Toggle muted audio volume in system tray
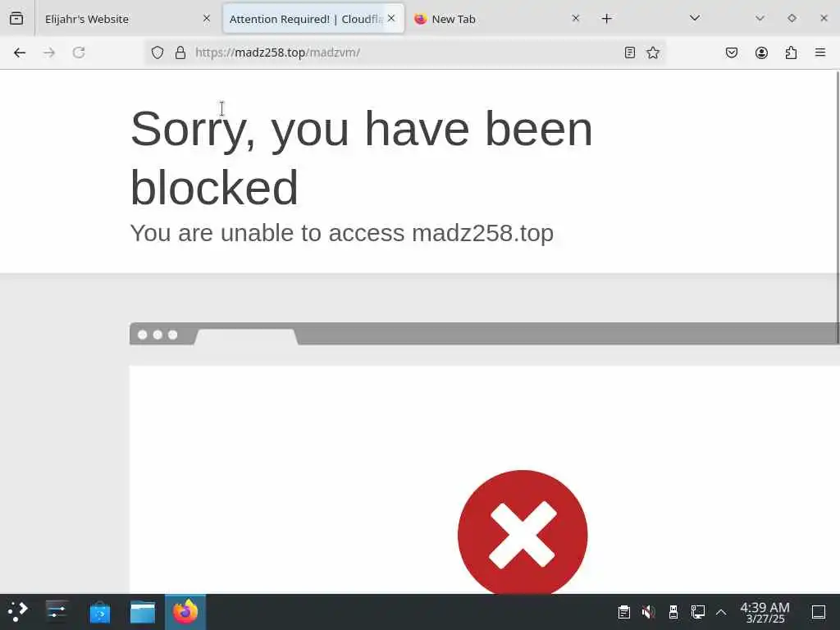 [x=648, y=612]
